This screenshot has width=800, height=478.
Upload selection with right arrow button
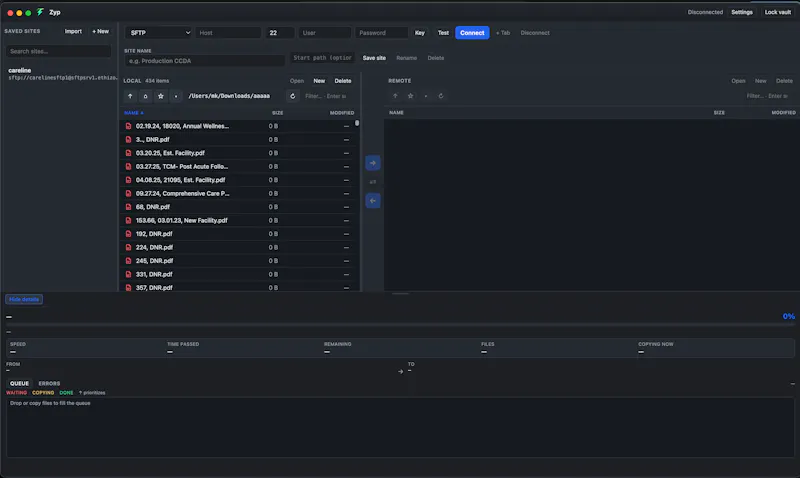[x=373, y=163]
